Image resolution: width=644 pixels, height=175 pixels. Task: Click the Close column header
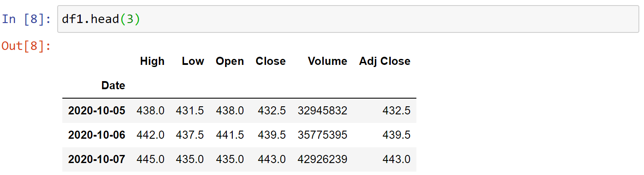pos(271,61)
